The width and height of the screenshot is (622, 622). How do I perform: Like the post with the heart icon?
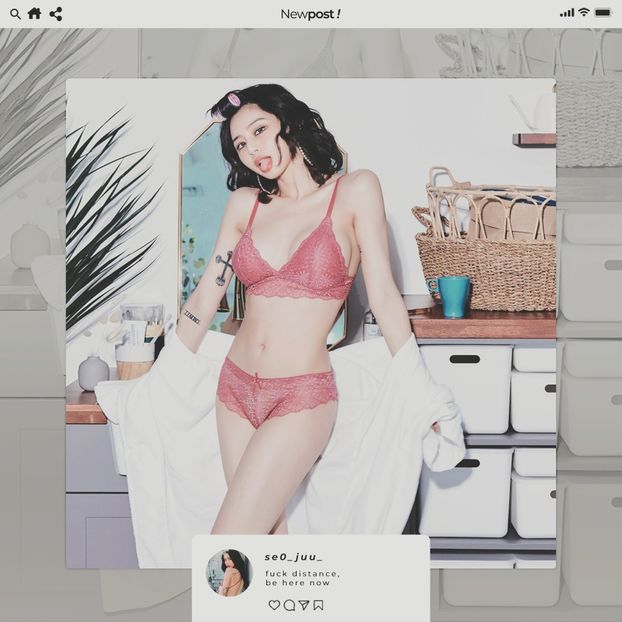[274, 605]
